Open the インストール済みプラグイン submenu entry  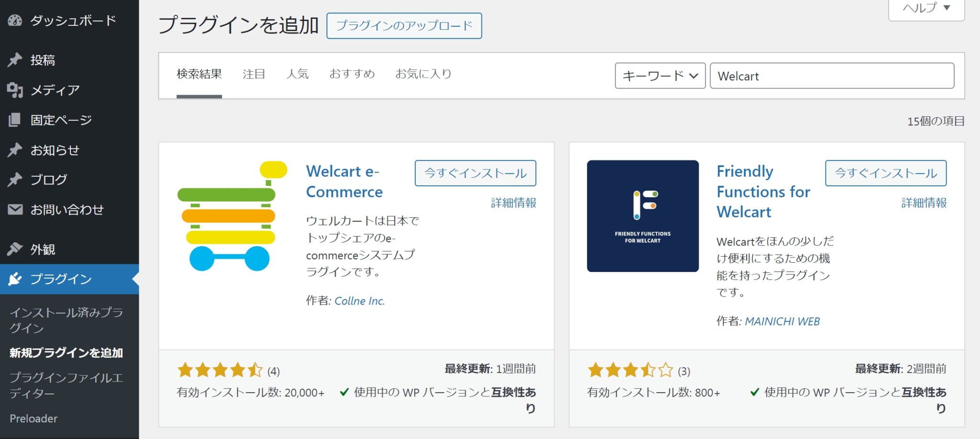coord(66,320)
